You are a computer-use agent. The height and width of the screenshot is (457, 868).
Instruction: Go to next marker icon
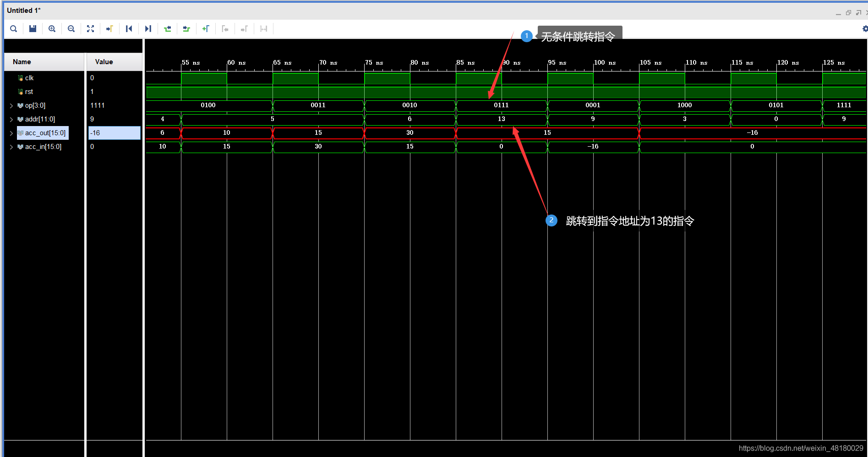coord(244,29)
